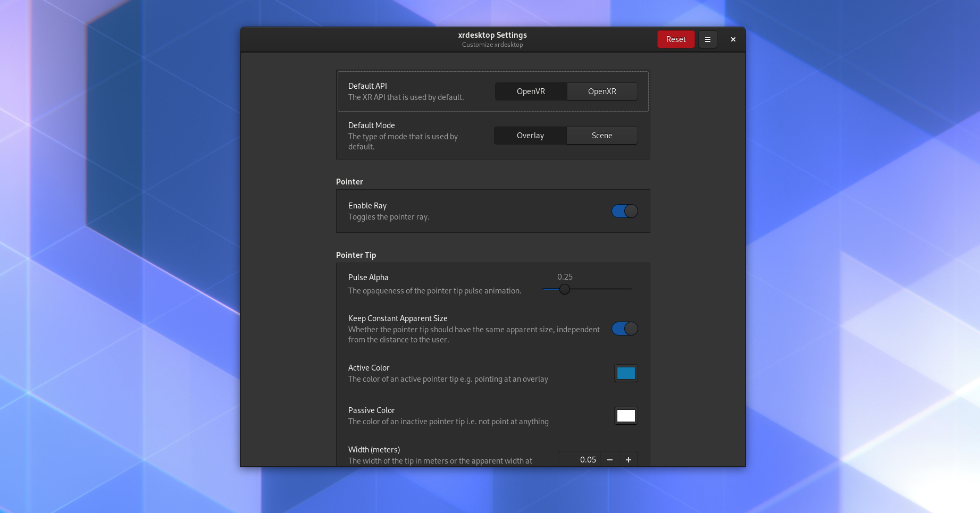Click the Width value field 0.05

point(580,460)
